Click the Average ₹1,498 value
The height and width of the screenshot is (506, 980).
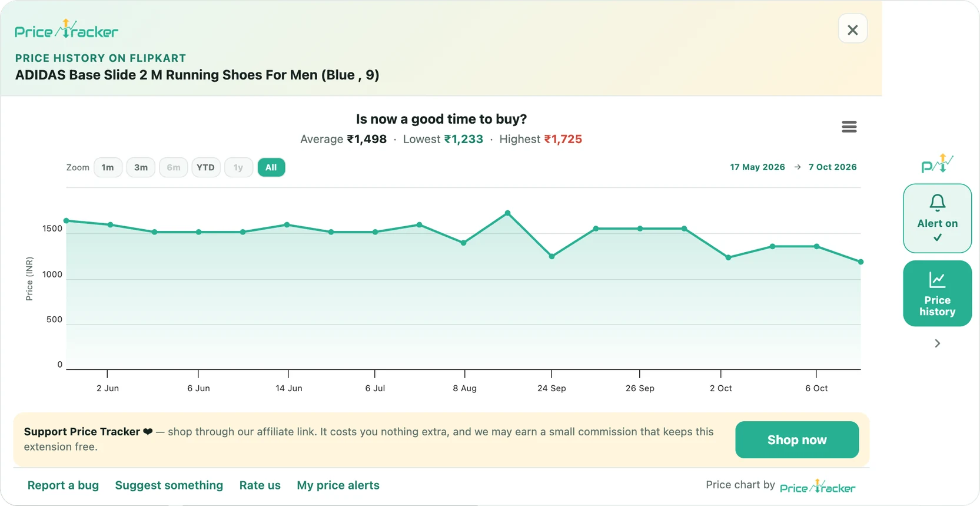click(x=367, y=140)
